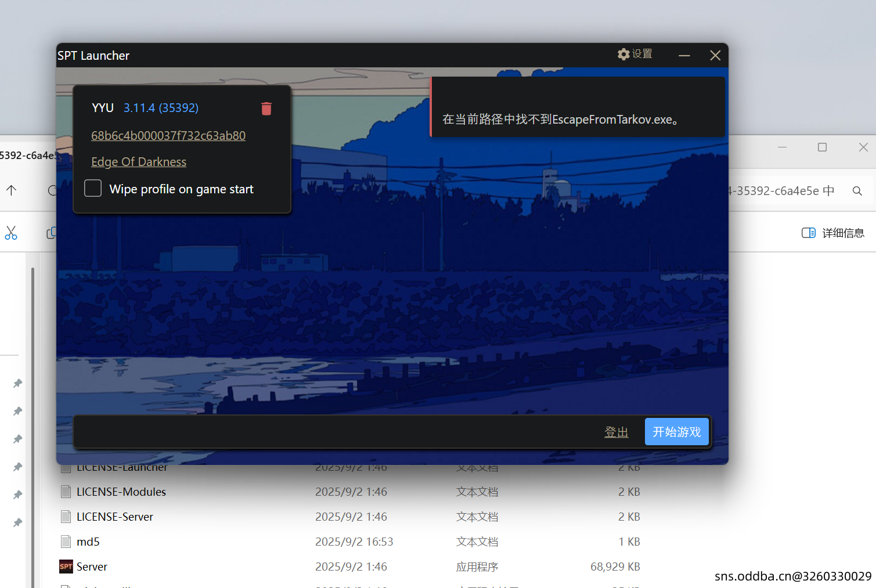Open the SPT Launcher settings gear
The height and width of the screenshot is (588, 876).
[635, 54]
